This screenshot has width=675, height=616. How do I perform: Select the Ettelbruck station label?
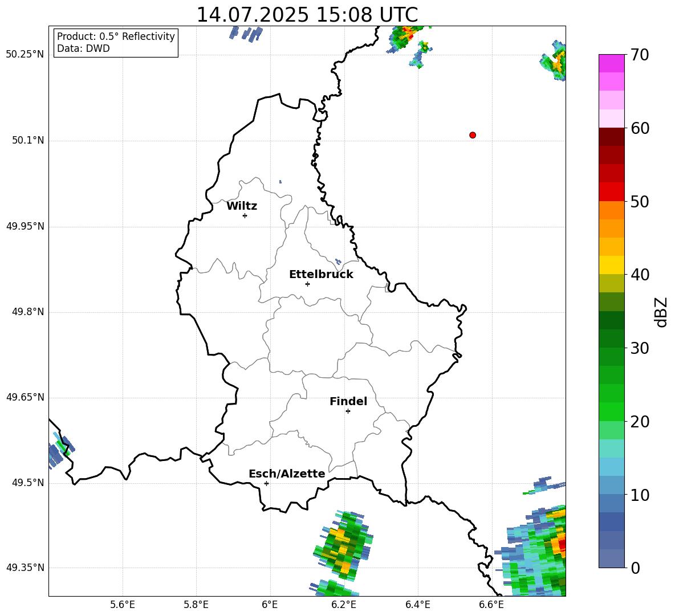coord(321,275)
